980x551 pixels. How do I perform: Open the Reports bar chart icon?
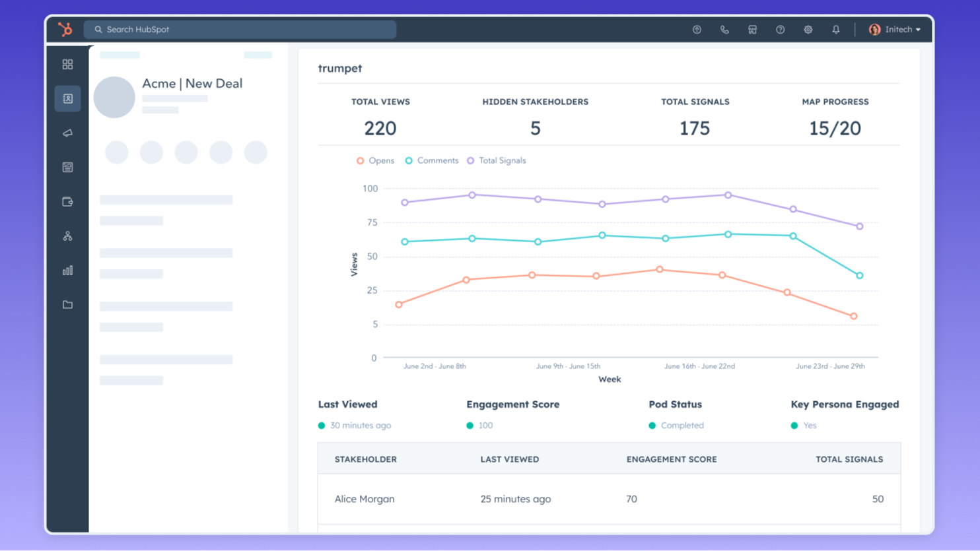coord(67,271)
